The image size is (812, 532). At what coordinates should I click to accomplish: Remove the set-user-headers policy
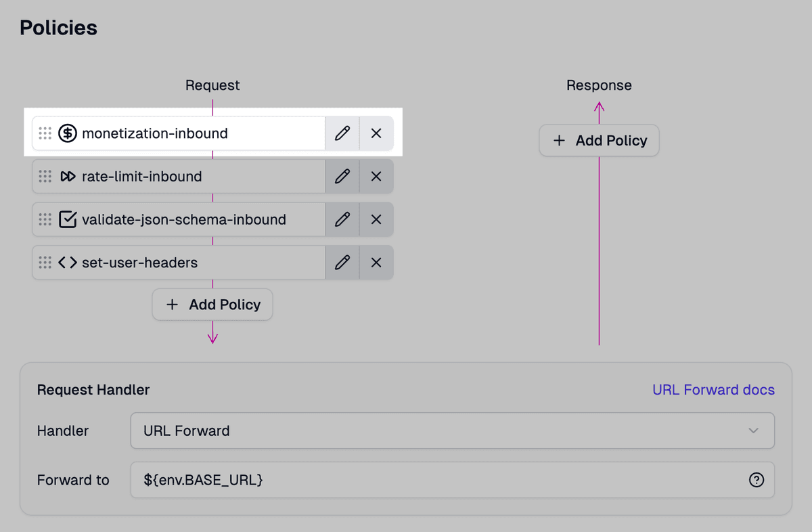point(376,263)
